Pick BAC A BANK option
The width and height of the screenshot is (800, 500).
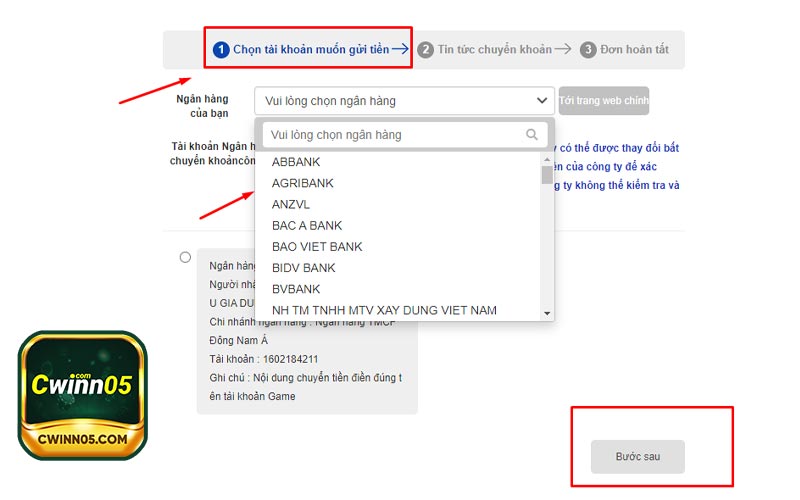tap(307, 226)
